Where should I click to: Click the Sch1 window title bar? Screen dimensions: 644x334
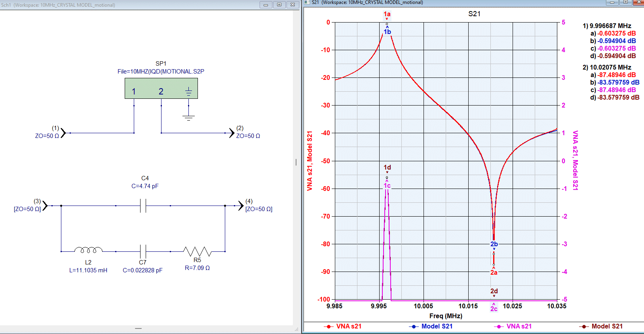tap(150, 5)
